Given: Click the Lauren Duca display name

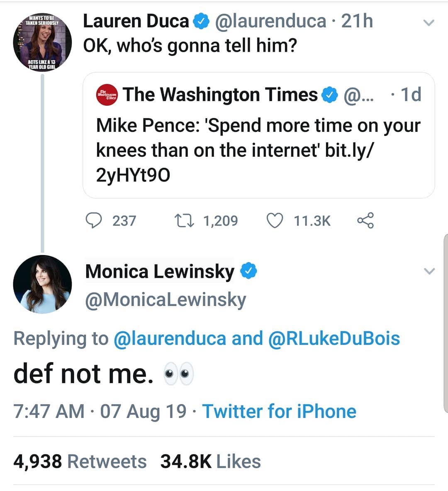Looking at the screenshot, I should [x=136, y=21].
